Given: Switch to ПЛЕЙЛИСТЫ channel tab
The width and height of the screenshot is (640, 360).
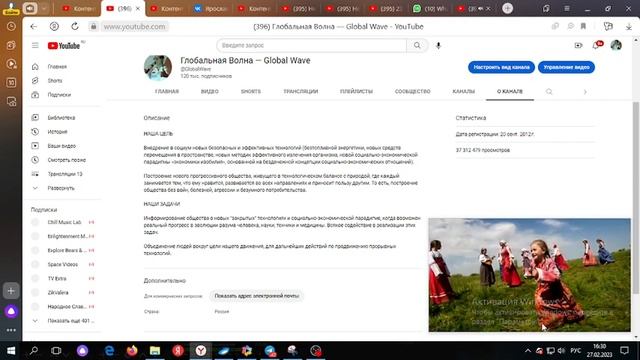Looking at the screenshot, I should [x=356, y=91].
